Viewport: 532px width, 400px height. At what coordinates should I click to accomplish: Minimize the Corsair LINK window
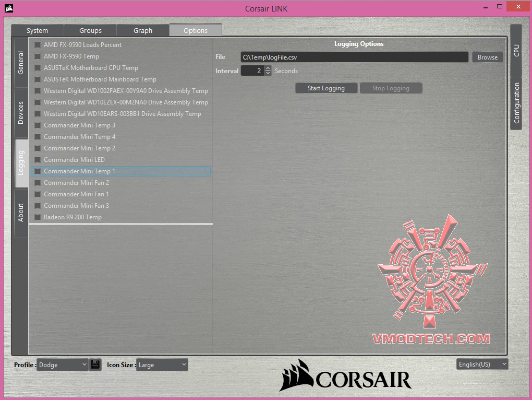(x=485, y=7)
